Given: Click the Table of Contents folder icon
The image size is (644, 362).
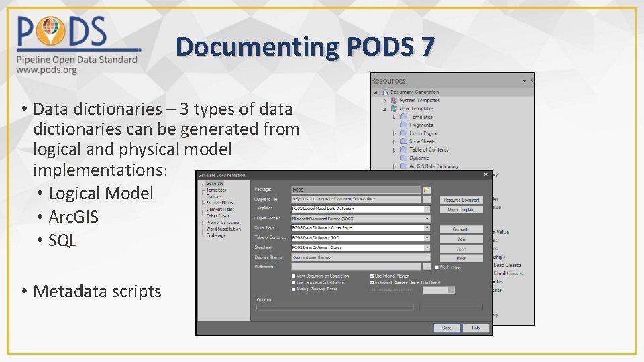Looking at the screenshot, I should (x=404, y=149).
